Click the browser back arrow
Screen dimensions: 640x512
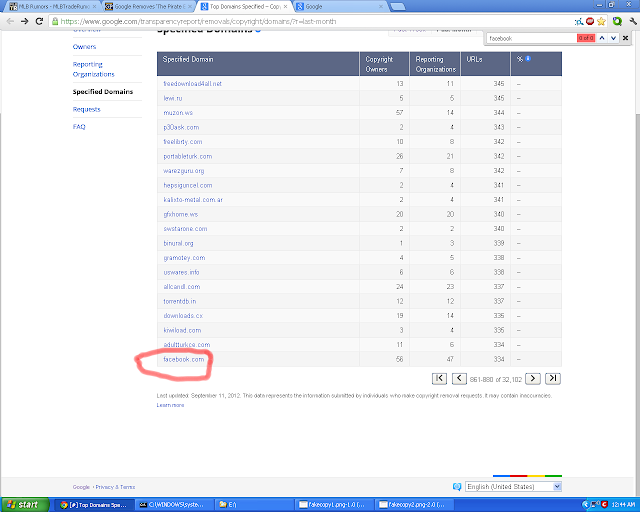pyautogui.click(x=10, y=21)
